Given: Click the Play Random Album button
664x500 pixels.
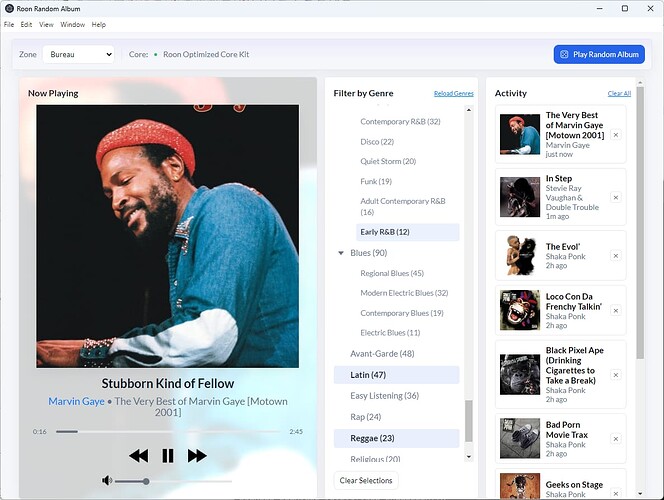Looking at the screenshot, I should tap(599, 54).
